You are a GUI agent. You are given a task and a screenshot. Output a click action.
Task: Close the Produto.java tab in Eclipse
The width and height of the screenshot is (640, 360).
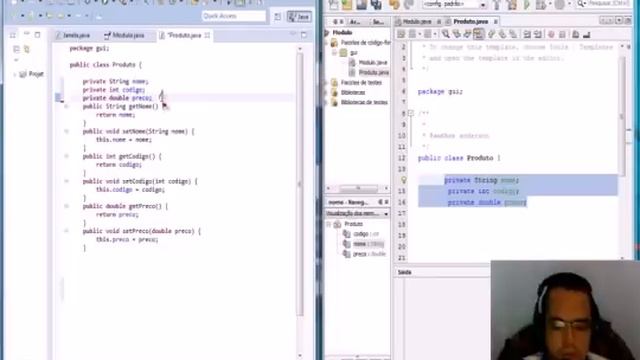click(207, 36)
